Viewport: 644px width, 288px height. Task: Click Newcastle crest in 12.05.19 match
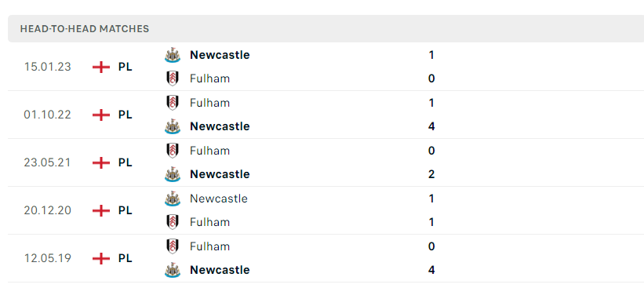pyautogui.click(x=173, y=270)
